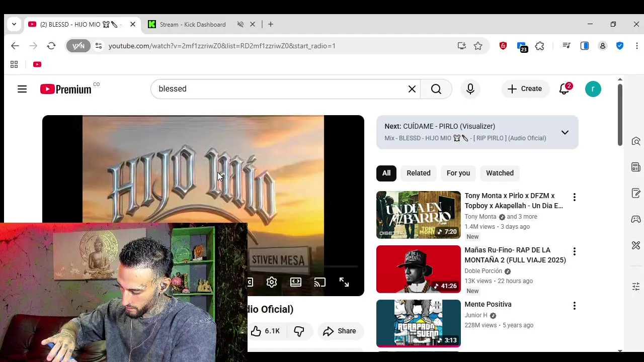Open browser profile icon
The image size is (644, 362).
603,46
